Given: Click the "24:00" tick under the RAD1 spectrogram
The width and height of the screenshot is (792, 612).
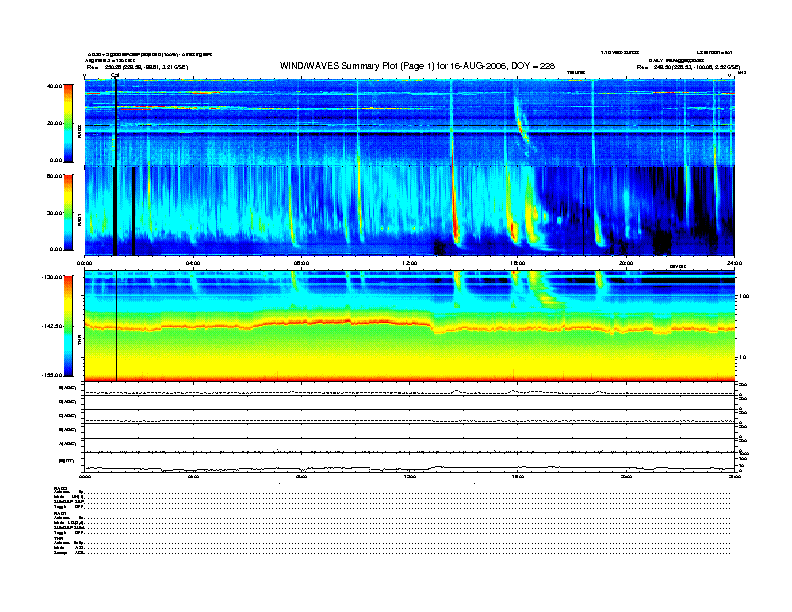Looking at the screenshot, I should tap(734, 263).
